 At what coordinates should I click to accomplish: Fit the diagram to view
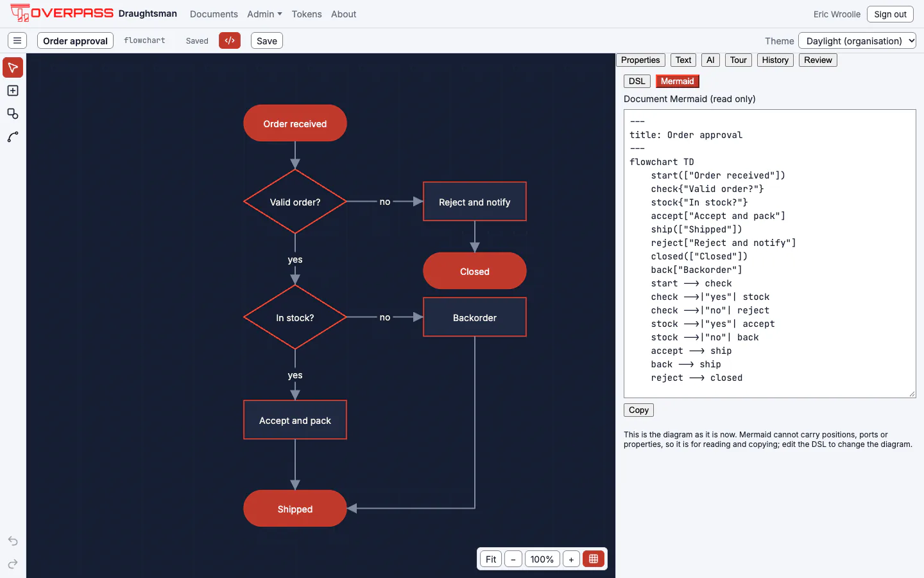491,559
